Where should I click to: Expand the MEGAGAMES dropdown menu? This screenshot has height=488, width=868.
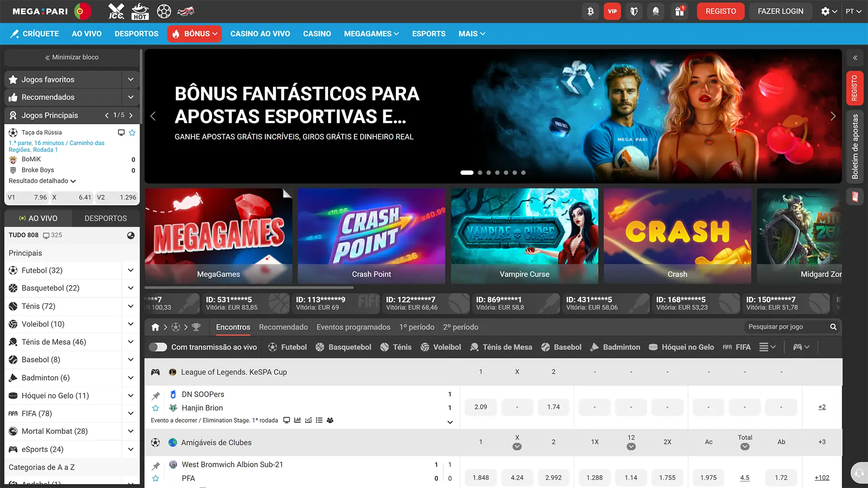tap(371, 34)
